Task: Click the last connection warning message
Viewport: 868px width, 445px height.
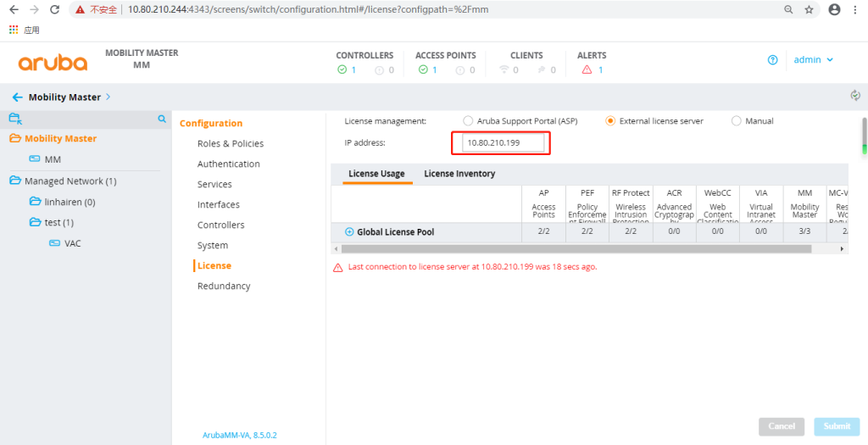Action: point(472,267)
